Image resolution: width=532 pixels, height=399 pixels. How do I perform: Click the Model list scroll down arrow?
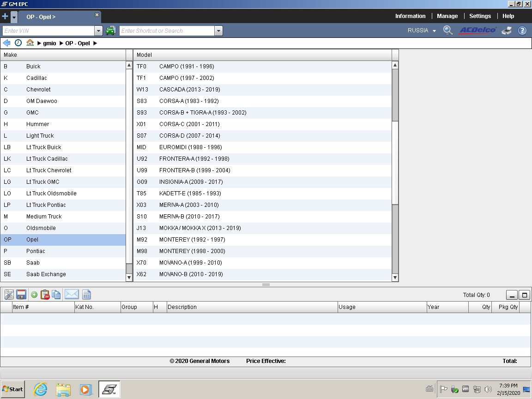[395, 278]
